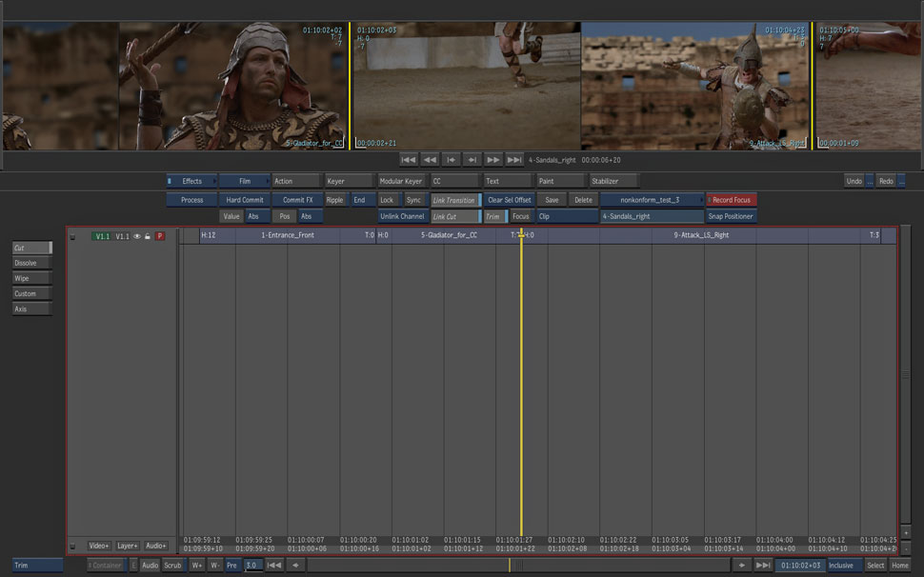
Task: Select the Stabilizer tab
Action: (613, 181)
